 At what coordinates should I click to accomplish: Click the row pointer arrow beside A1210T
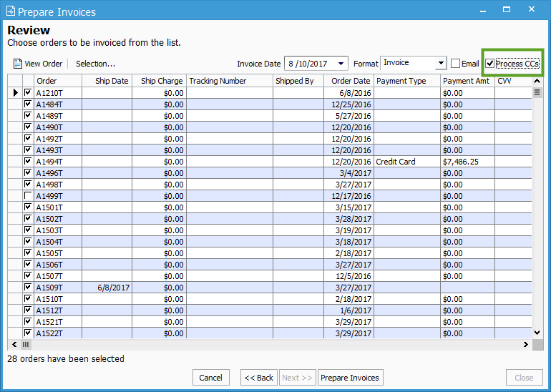click(16, 93)
